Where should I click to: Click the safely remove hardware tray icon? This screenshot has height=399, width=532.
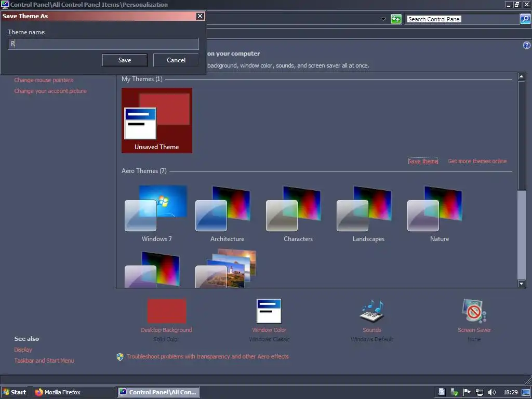click(x=454, y=393)
